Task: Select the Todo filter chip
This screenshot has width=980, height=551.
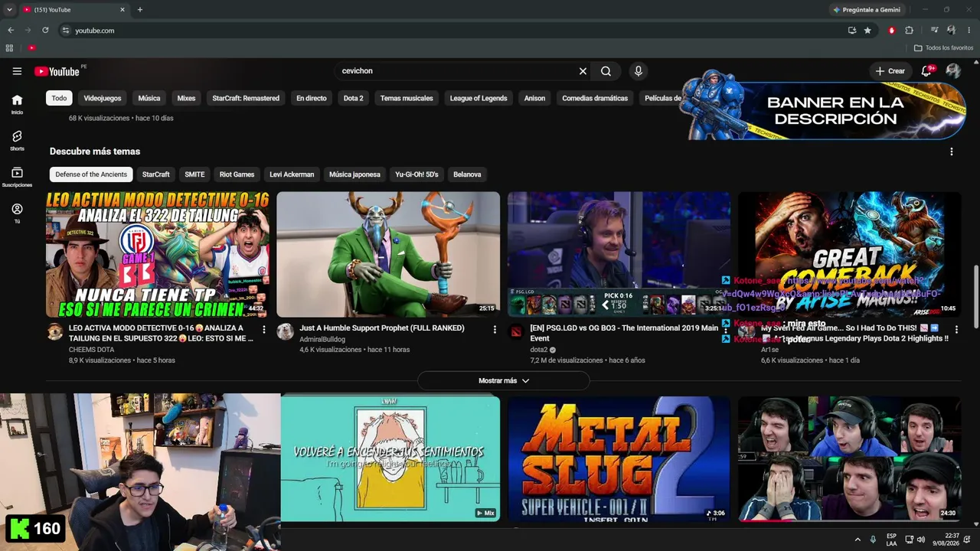Action: 59,98
